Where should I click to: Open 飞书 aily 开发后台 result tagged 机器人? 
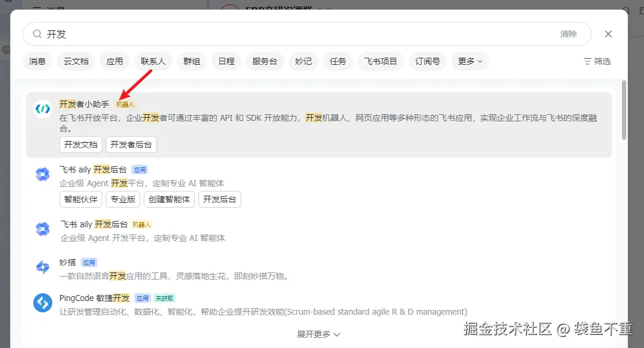[x=94, y=224]
